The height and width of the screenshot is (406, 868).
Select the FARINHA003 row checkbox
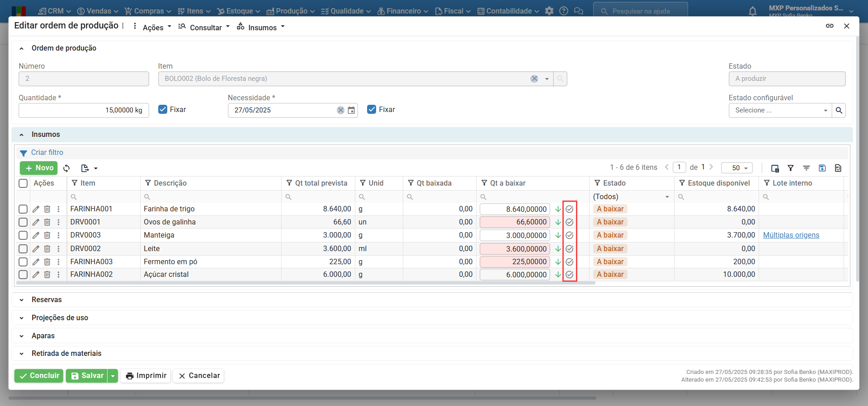click(23, 262)
